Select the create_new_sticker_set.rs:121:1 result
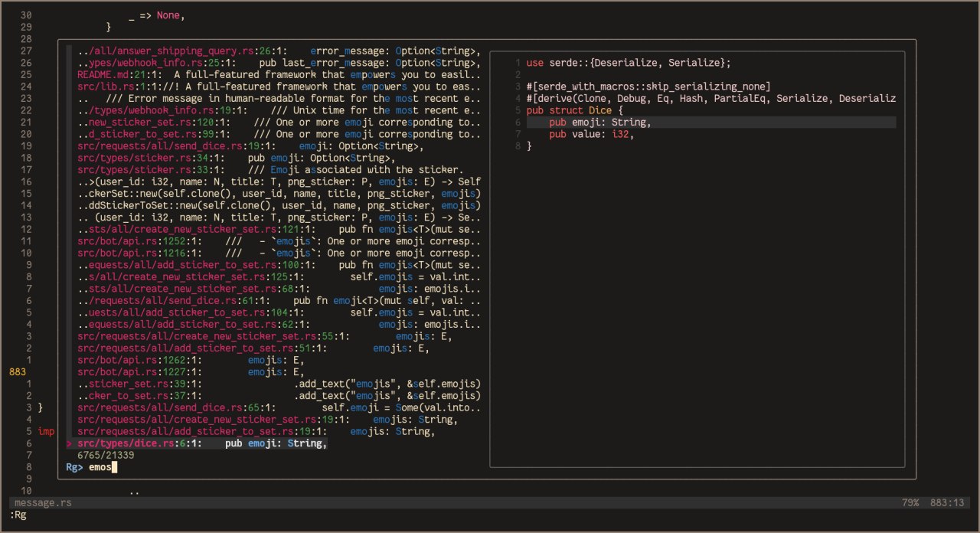Image resolution: width=980 pixels, height=533 pixels. (x=279, y=229)
